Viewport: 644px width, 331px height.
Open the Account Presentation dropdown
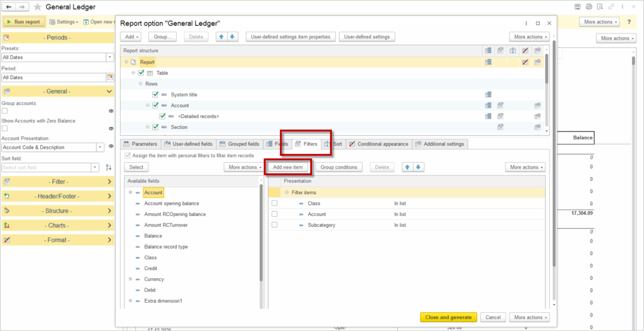point(101,148)
